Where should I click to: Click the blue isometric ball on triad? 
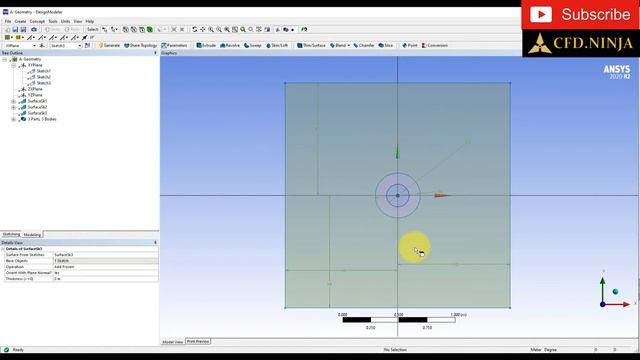615,291
